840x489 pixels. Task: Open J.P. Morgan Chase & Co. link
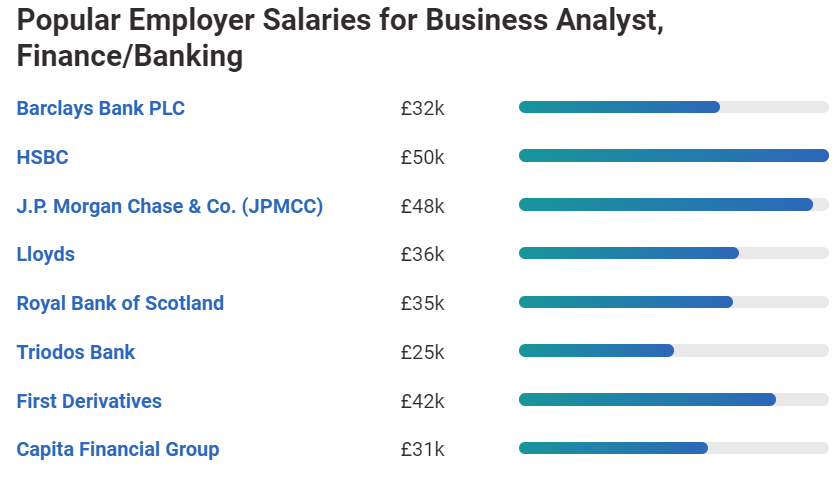pyautogui.click(x=169, y=206)
